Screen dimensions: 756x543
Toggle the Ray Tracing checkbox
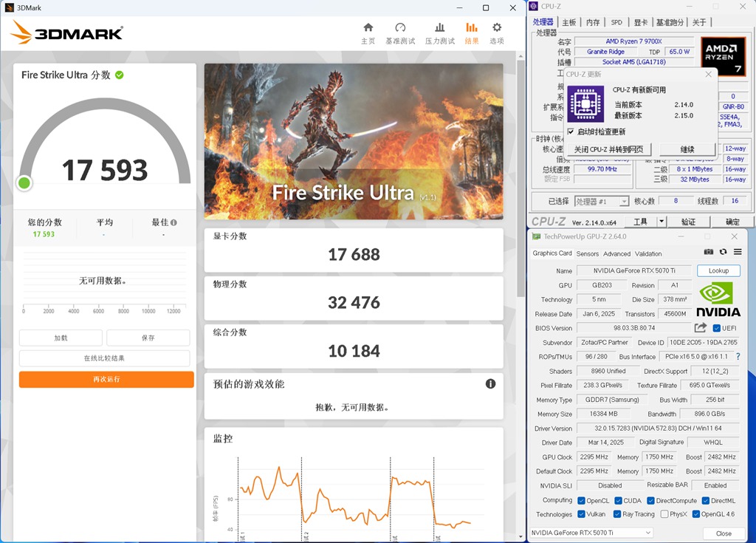click(617, 514)
